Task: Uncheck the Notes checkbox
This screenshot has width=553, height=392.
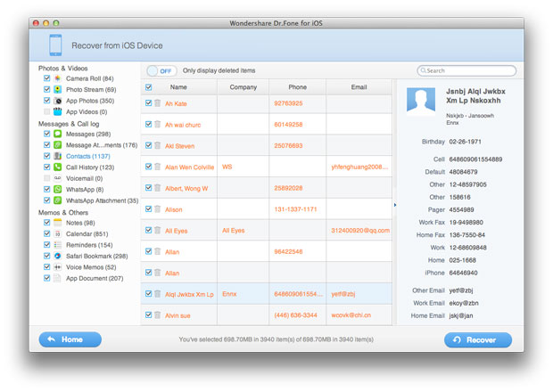Action: 46,222
